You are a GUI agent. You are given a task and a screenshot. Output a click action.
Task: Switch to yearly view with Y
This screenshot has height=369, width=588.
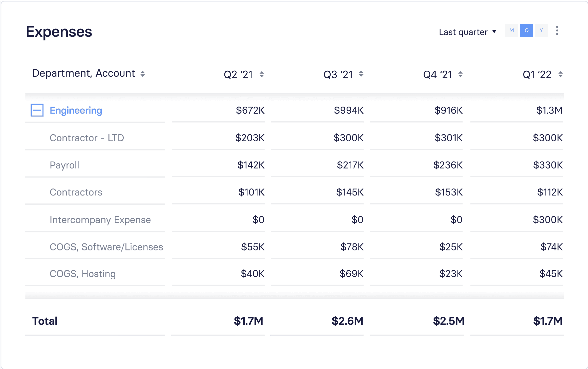click(541, 30)
